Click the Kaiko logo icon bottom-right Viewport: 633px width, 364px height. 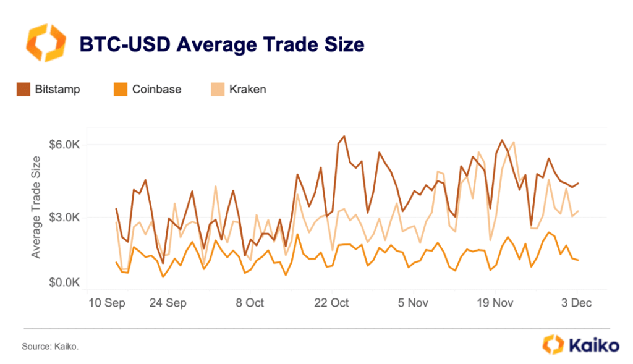click(551, 344)
